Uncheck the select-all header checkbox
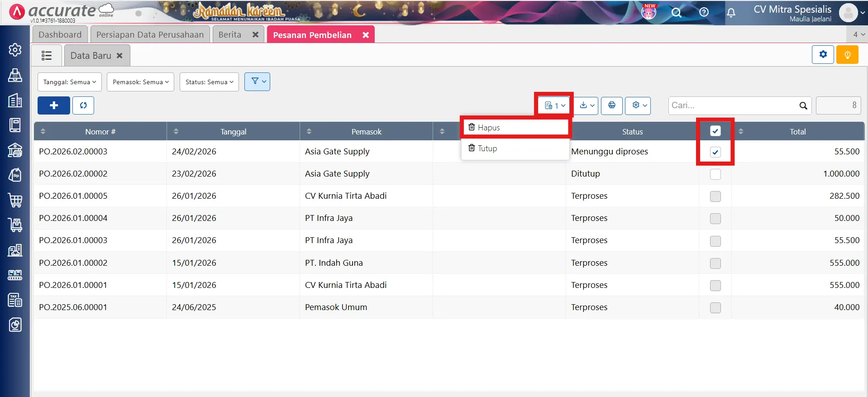The image size is (868, 397). 715,131
